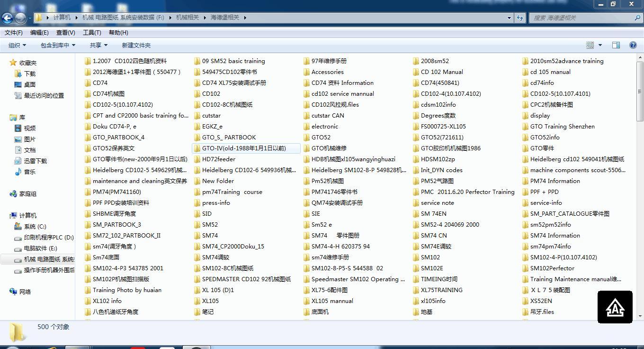Select the 桌面 desktop icon in sidebar
The image size is (644, 349).
tap(18, 84)
